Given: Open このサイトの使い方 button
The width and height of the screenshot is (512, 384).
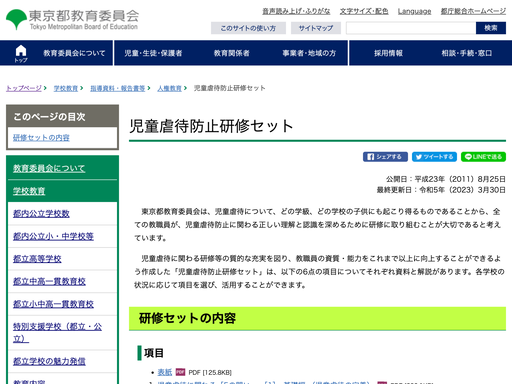Looking at the screenshot, I should [248, 28].
